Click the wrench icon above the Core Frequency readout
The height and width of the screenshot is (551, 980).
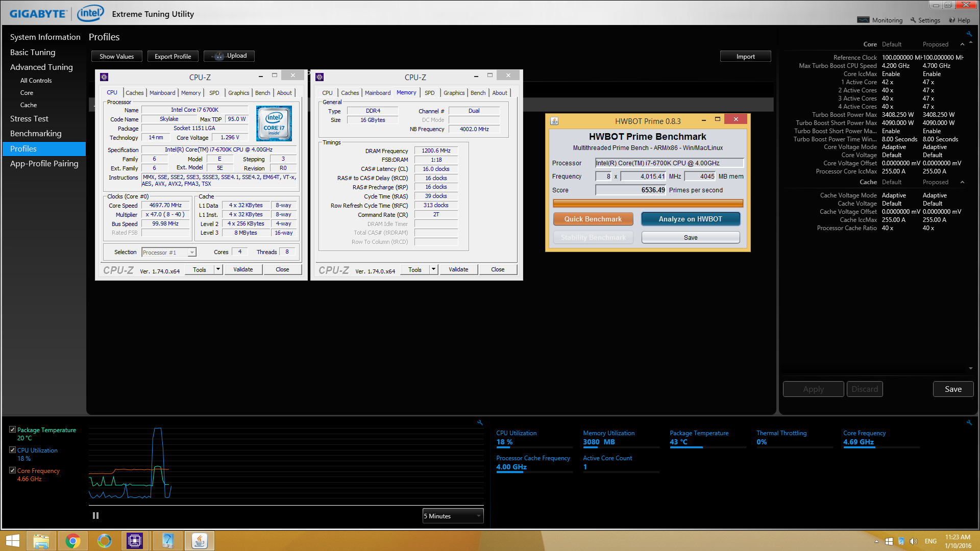pyautogui.click(x=969, y=422)
